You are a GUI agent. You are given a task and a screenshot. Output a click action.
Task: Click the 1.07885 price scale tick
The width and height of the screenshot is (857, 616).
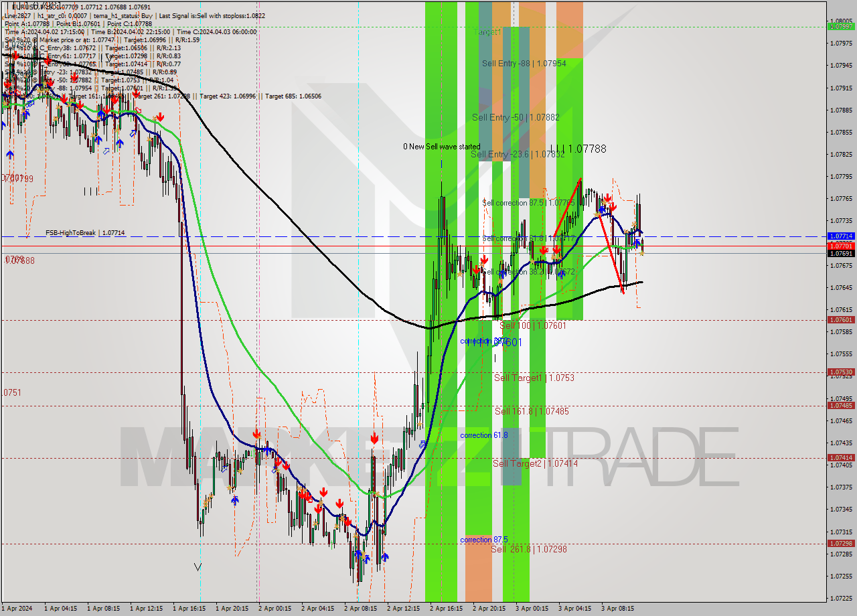click(x=841, y=110)
